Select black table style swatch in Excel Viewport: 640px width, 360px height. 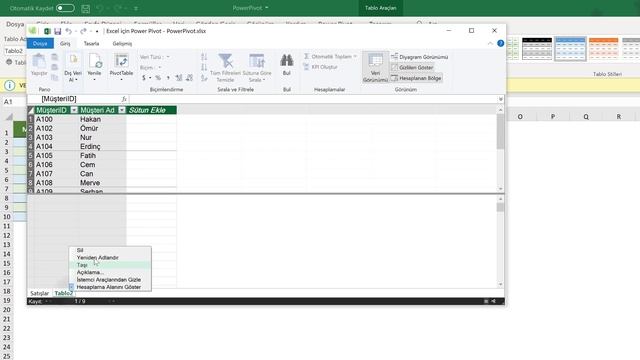pos(537,48)
